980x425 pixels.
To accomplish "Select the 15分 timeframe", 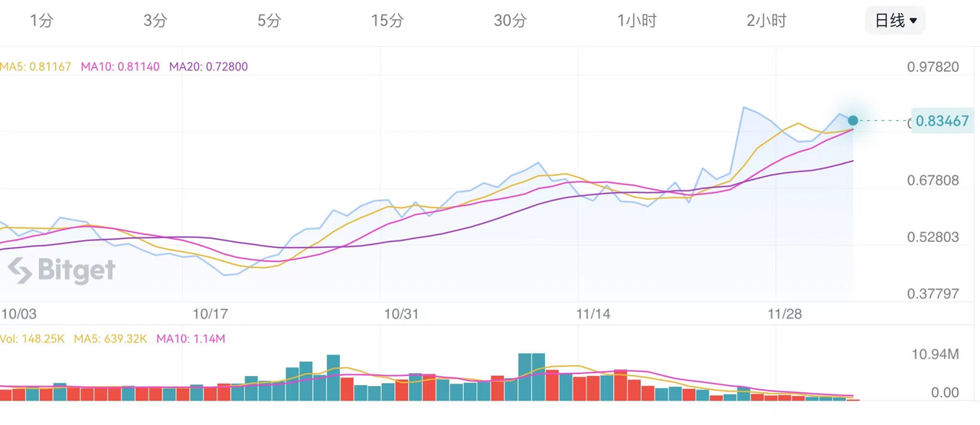I will (x=387, y=21).
